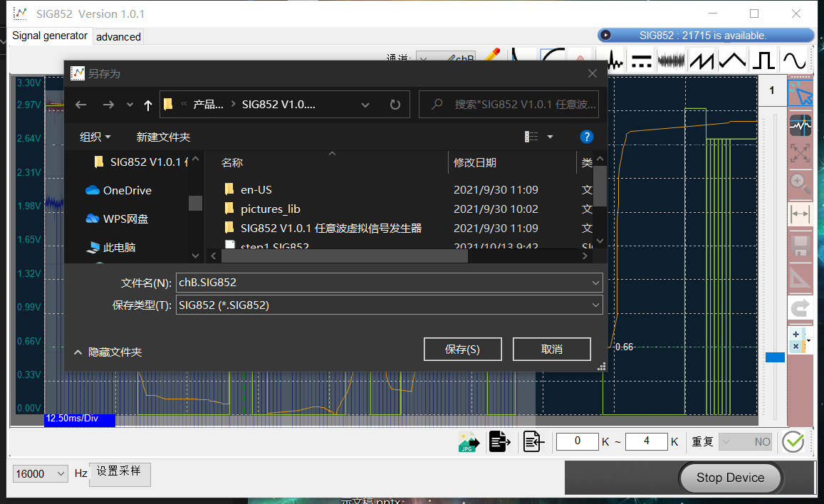Click the 取消 cancel button

(x=552, y=349)
